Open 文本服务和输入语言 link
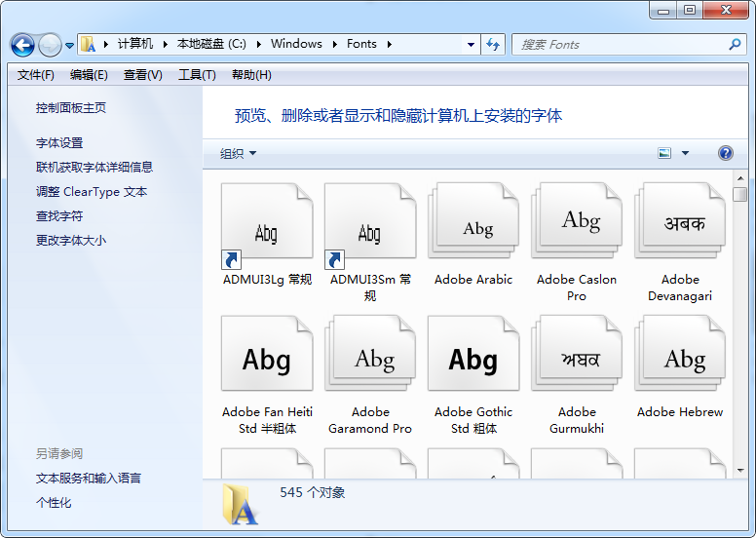Screen dimensions: 756x538 [89, 479]
